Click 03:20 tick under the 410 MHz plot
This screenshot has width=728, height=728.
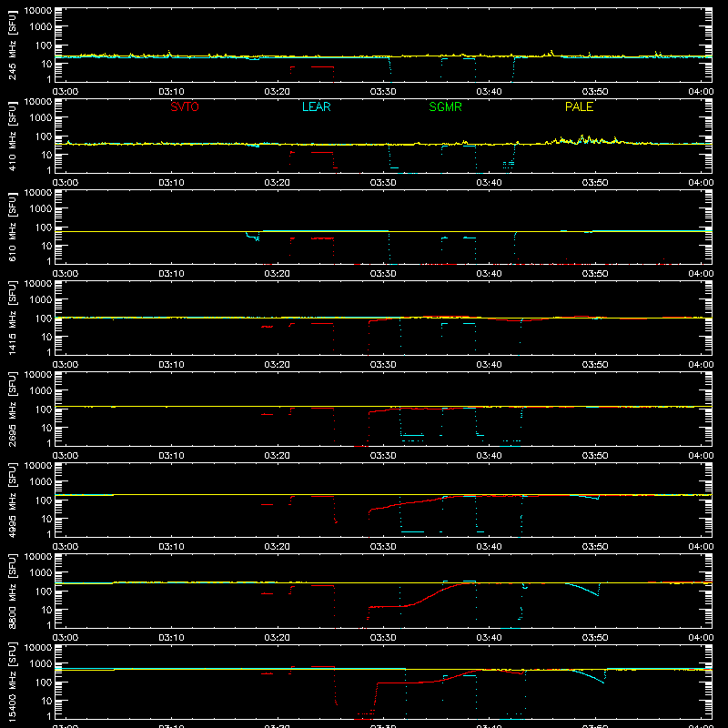click(x=278, y=183)
